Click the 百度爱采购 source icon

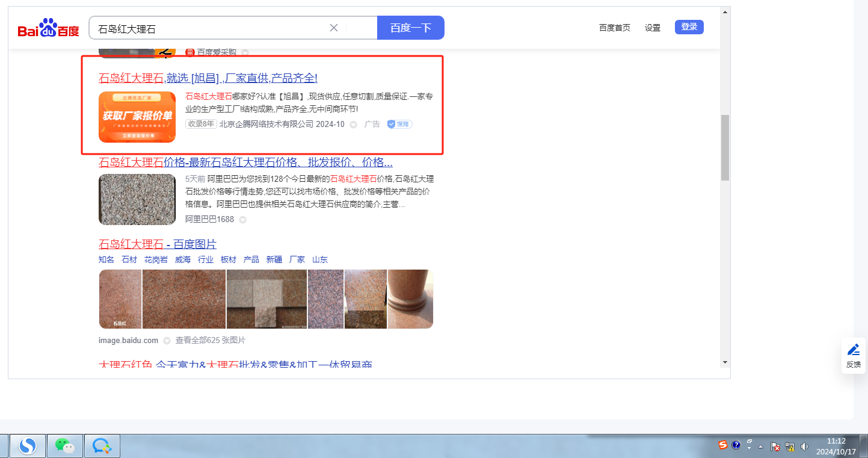pyautogui.click(x=189, y=52)
